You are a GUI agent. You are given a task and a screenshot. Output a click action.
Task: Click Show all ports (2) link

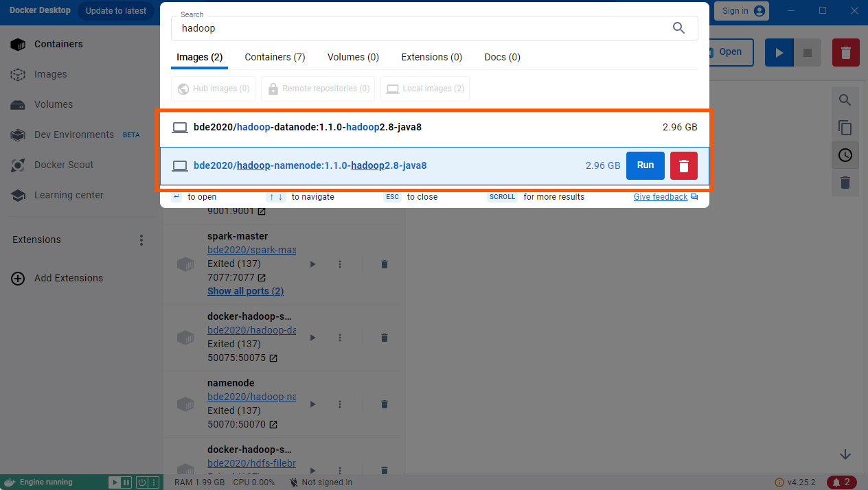click(246, 291)
